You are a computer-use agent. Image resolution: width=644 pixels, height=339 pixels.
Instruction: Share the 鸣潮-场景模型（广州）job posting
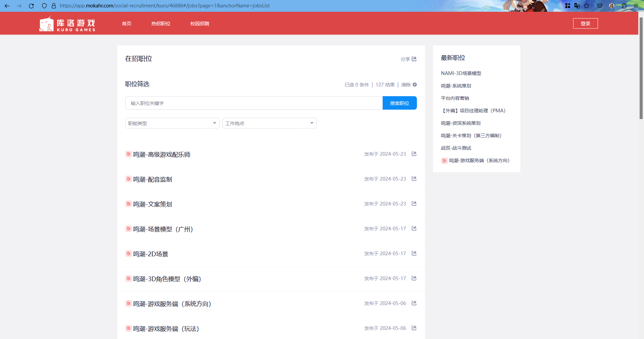[414, 228]
